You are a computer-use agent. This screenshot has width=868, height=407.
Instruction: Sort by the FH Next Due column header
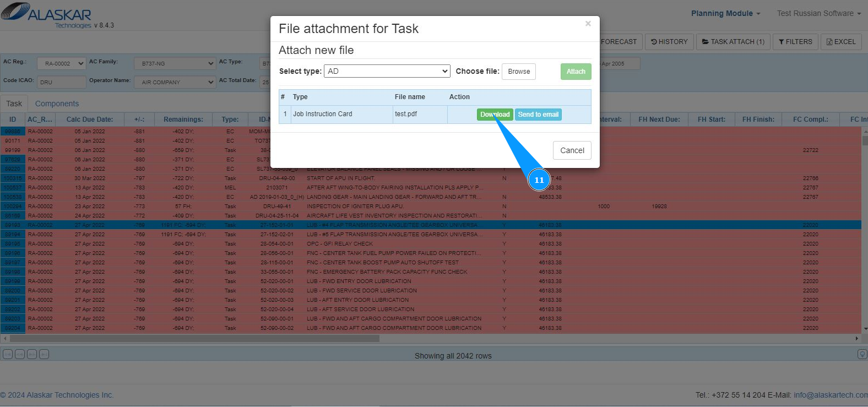(x=659, y=120)
